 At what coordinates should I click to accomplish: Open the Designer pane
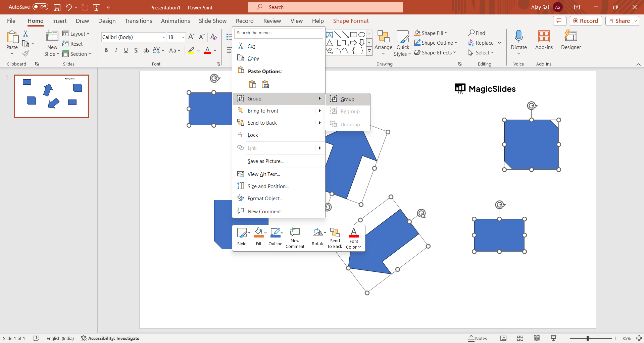(x=571, y=40)
